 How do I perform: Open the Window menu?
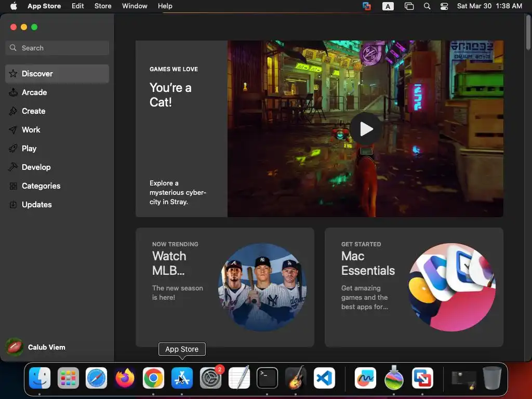[135, 6]
